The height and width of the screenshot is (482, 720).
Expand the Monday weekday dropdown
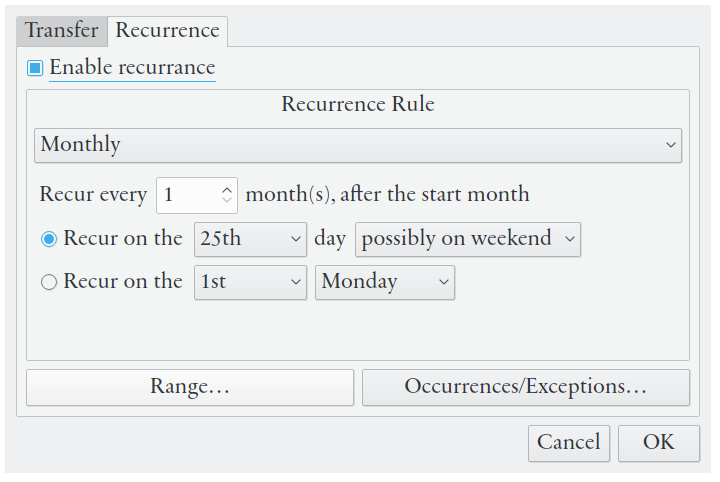point(385,283)
